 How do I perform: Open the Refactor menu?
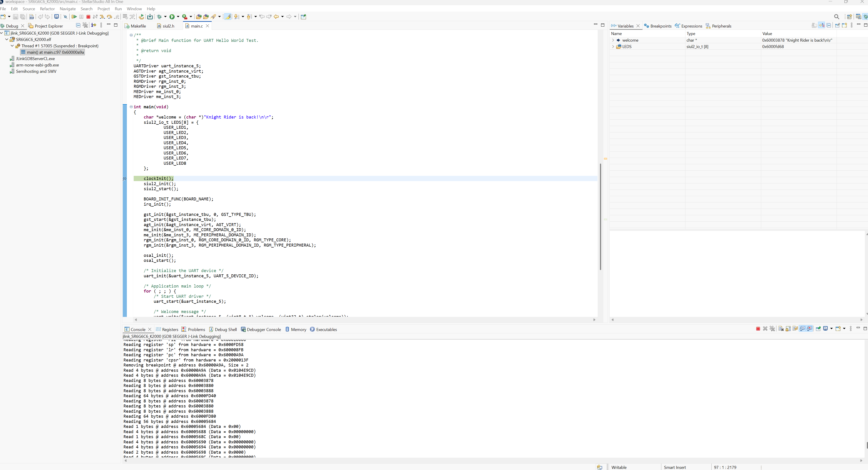coord(47,9)
